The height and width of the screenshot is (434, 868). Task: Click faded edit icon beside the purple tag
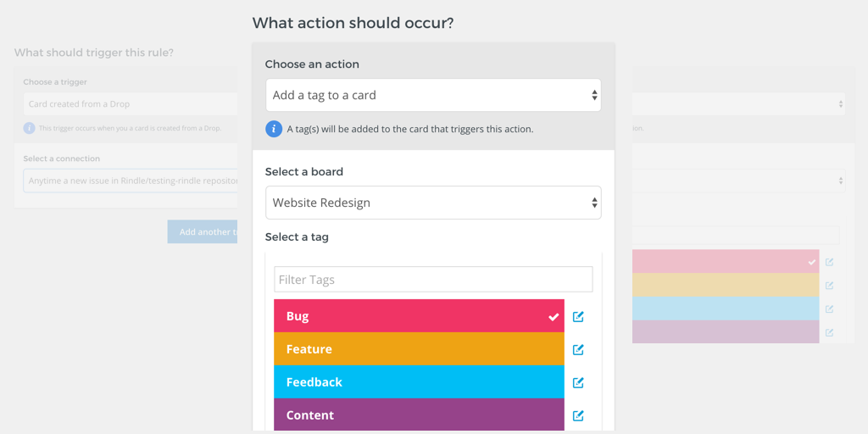830,332
